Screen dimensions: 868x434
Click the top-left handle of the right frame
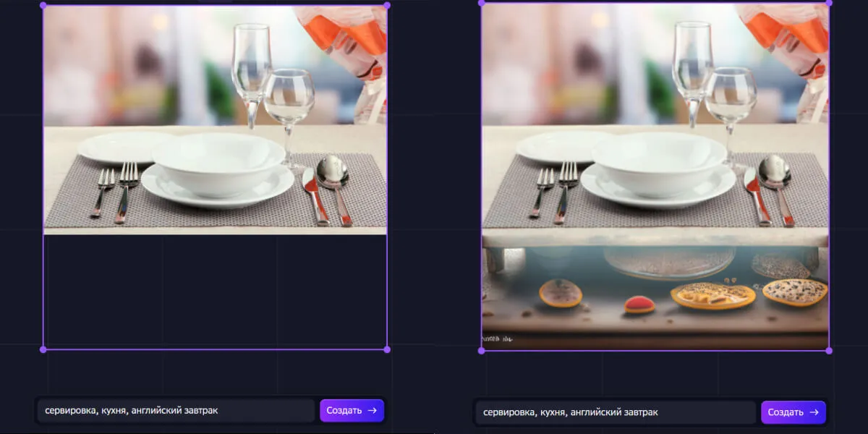[x=482, y=3]
